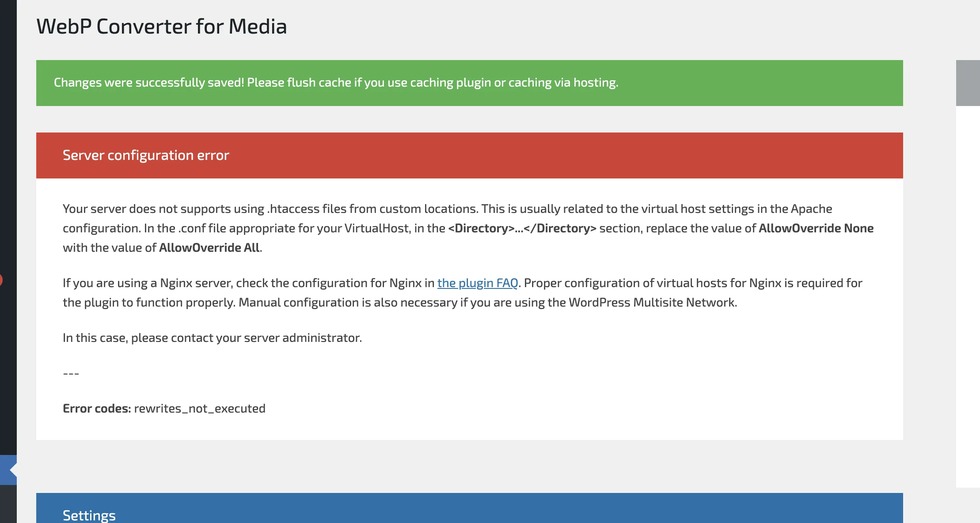
Task: Click the red notification badge in sidebar
Action: click(1, 280)
